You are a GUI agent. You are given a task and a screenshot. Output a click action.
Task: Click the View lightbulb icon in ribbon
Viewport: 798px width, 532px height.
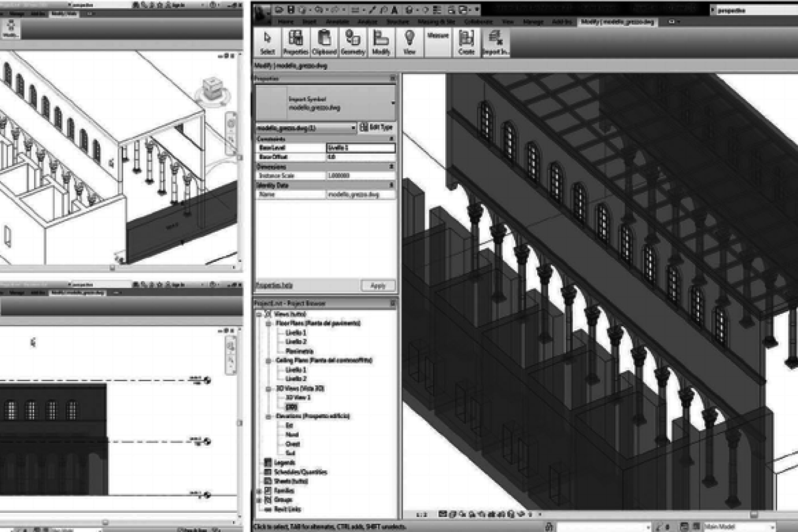click(x=409, y=42)
